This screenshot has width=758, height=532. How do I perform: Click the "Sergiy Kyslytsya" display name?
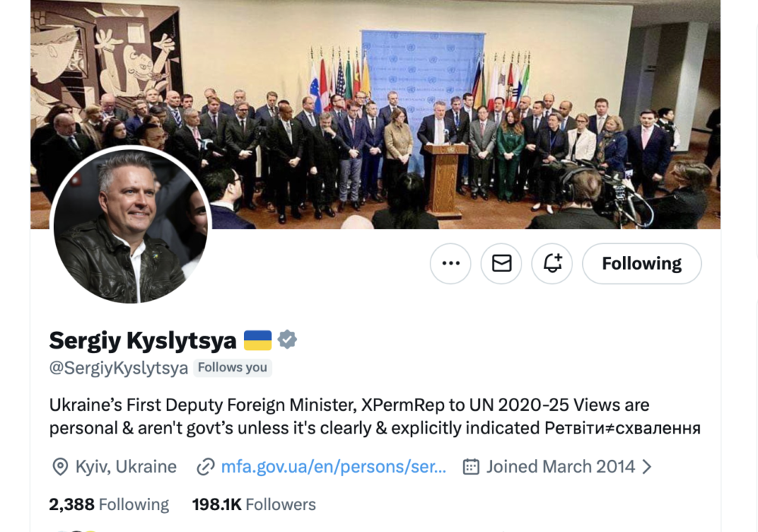tap(143, 340)
